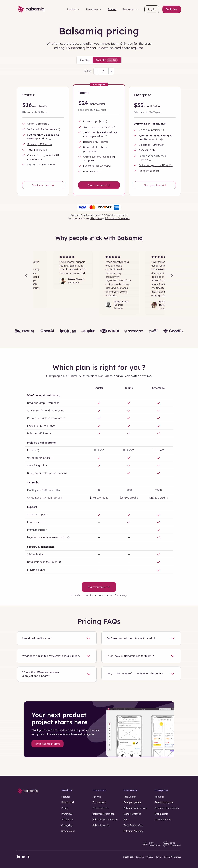Open the billing FAQs link
The image size is (198, 868).
point(96,218)
